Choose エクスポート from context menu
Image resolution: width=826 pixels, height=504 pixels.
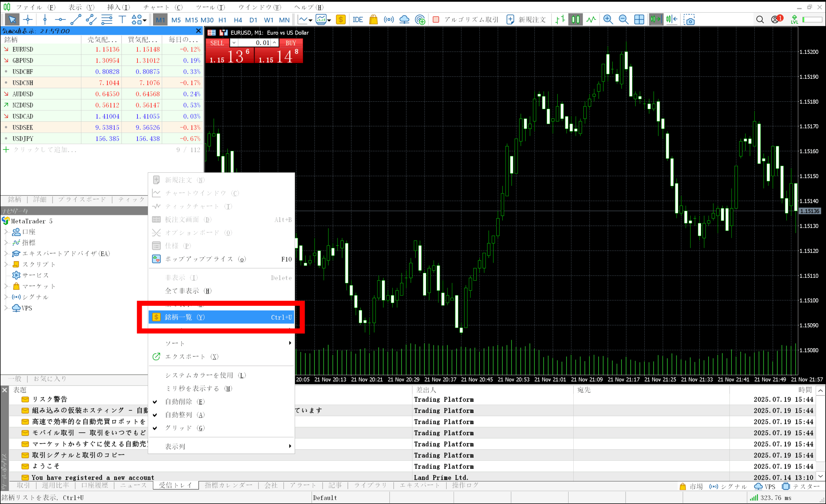pyautogui.click(x=221, y=357)
